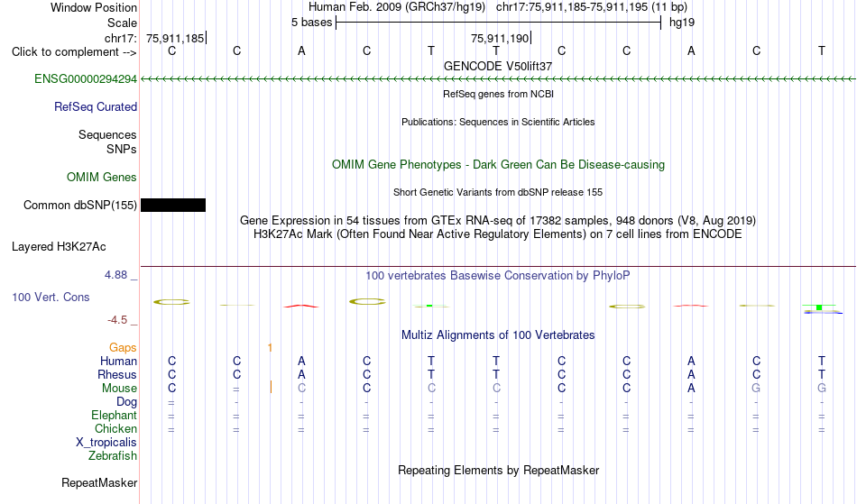Open the ENSG00000294294 track label

click(x=86, y=79)
